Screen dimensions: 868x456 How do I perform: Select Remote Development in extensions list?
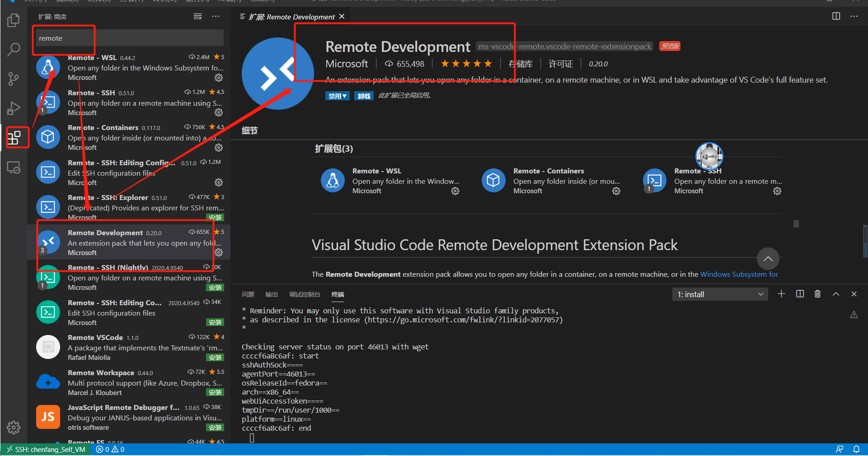129,242
